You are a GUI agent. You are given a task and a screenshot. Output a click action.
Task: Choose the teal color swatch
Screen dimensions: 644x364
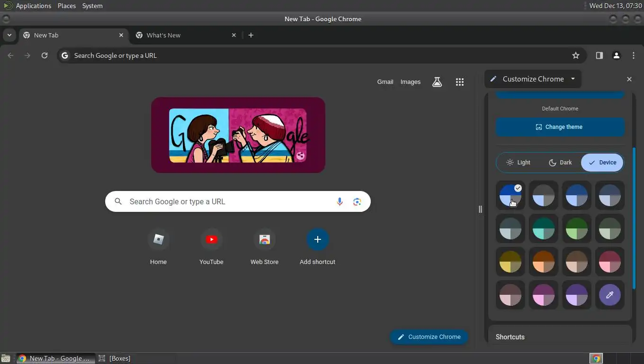coord(544,228)
